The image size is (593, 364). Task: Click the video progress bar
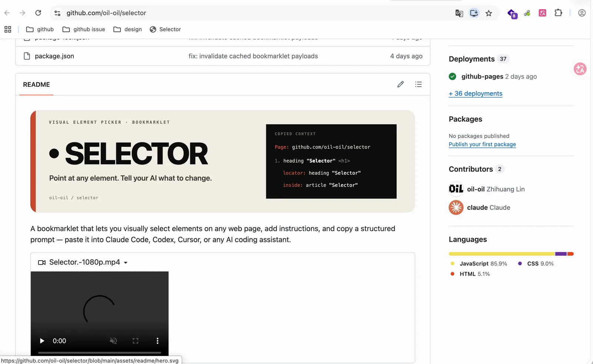(100, 352)
